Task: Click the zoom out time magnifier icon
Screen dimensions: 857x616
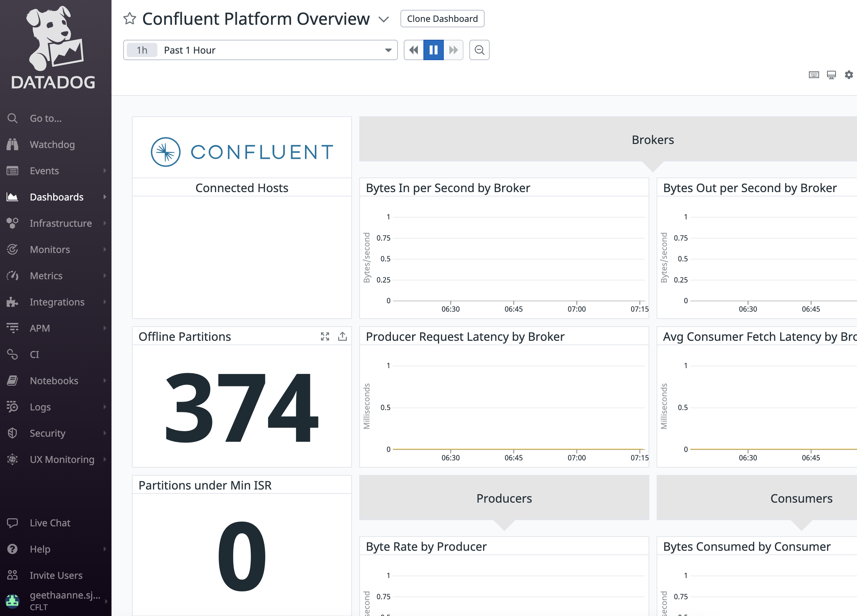Action: pos(479,50)
